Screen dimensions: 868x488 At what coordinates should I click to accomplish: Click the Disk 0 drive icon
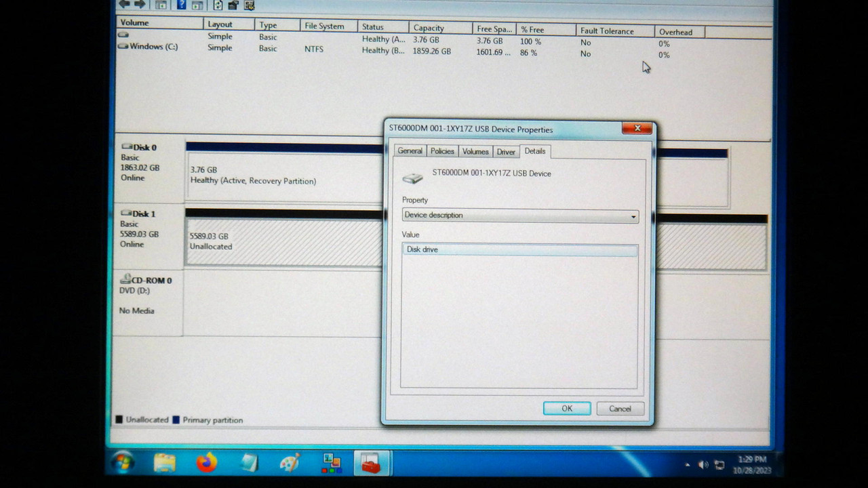(x=127, y=146)
